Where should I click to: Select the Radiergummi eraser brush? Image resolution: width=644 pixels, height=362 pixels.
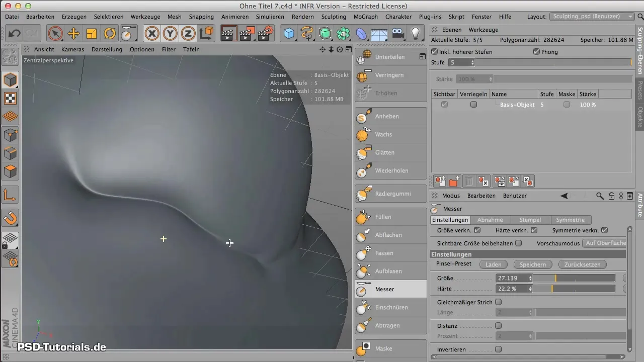click(390, 194)
